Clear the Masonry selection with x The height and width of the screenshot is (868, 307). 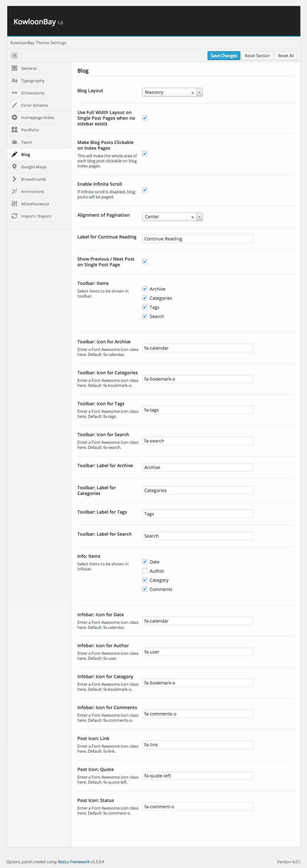click(192, 93)
